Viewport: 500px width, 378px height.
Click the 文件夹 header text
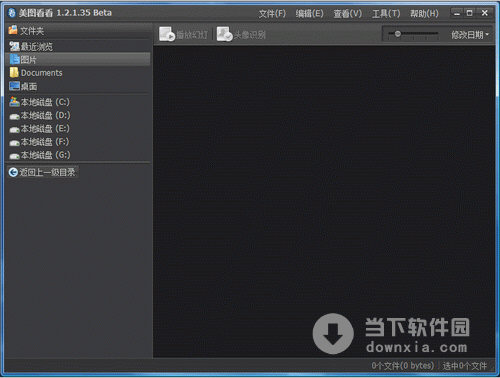click(x=32, y=31)
